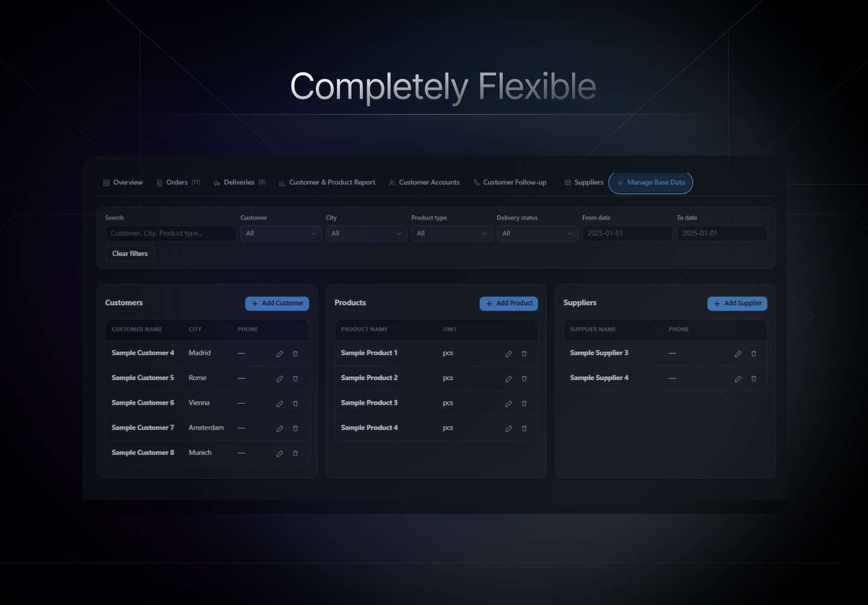The height and width of the screenshot is (605, 868).
Task: Delete Sample Product 3 trash icon
Action: [x=524, y=404]
